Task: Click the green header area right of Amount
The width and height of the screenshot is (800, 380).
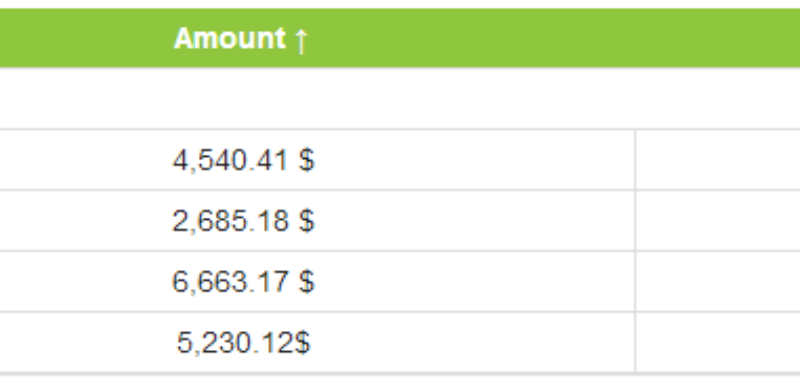Action: tap(554, 38)
